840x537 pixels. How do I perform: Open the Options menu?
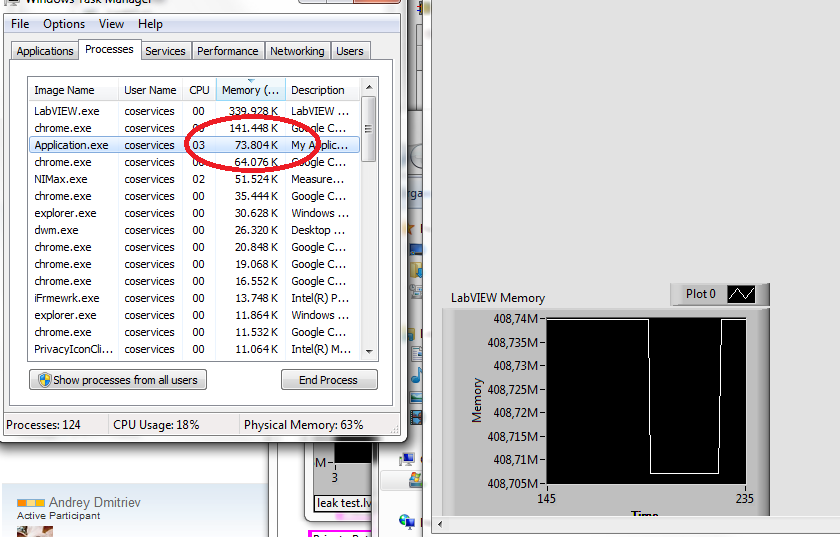coord(64,24)
